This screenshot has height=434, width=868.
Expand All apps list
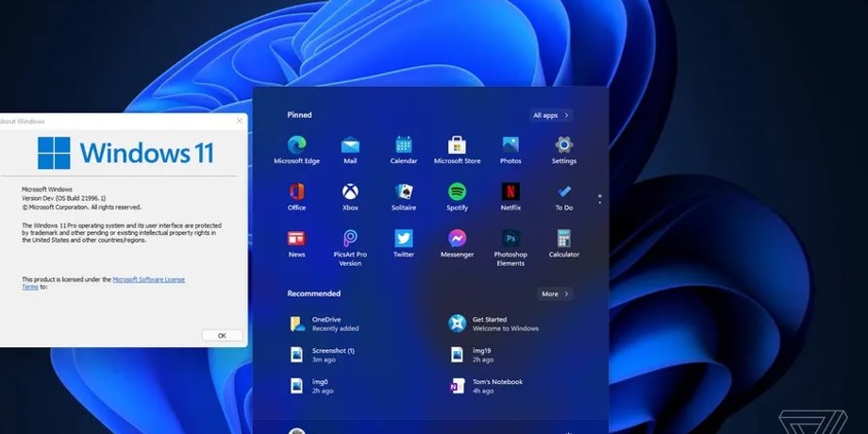pyautogui.click(x=550, y=115)
